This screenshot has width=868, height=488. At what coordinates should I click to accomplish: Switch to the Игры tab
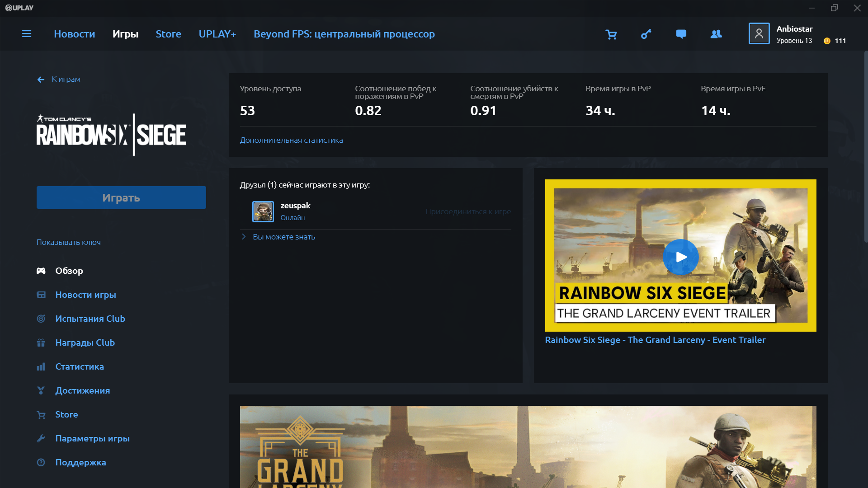pos(125,34)
